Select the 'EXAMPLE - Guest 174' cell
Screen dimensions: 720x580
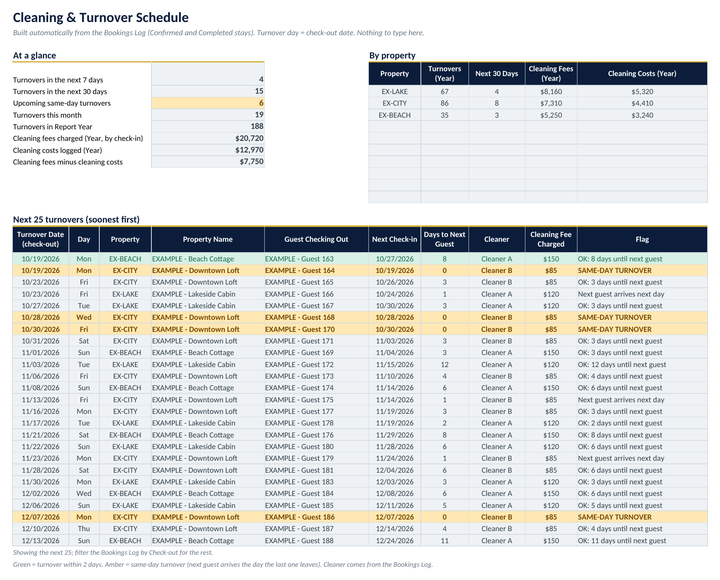(316, 388)
